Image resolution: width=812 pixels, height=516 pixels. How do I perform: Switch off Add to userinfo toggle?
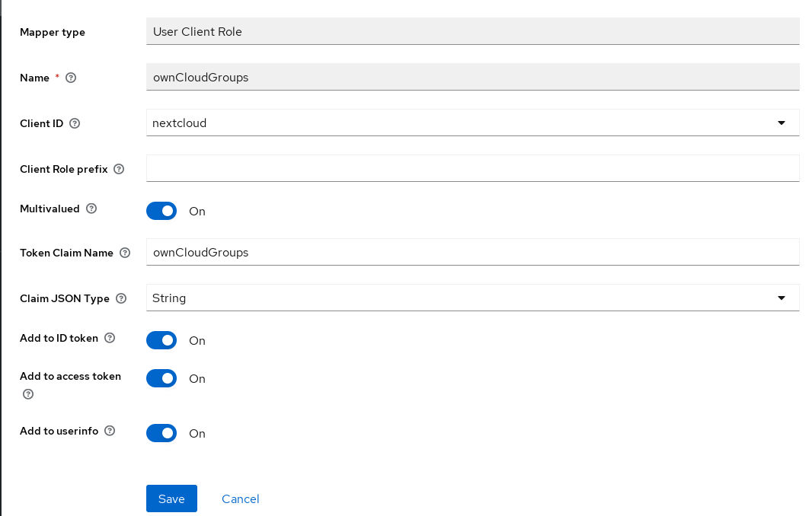(x=161, y=433)
